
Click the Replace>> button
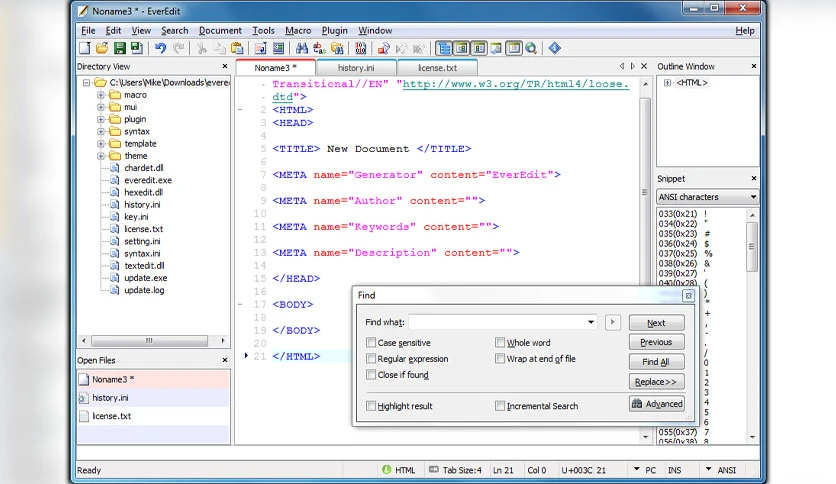click(656, 382)
